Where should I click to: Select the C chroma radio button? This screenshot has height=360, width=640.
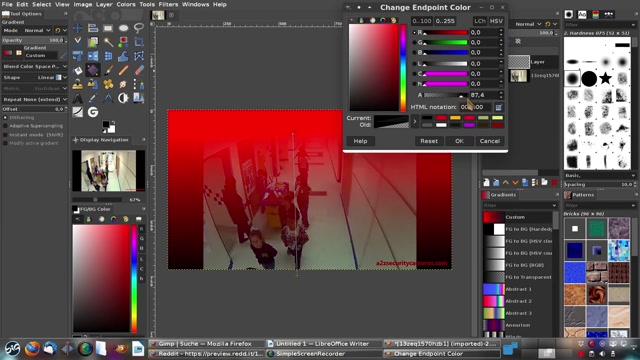(415, 74)
